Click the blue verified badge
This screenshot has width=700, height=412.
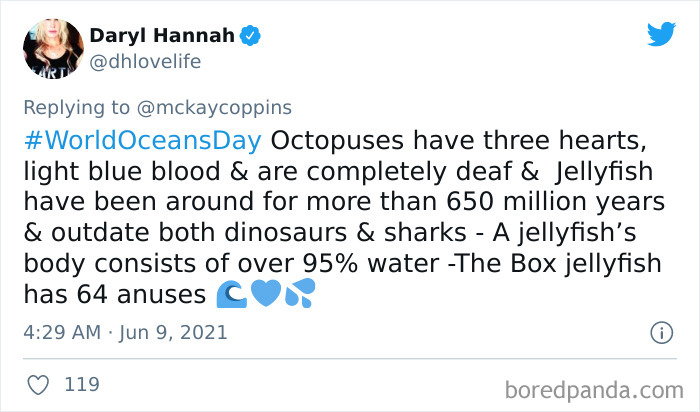(250, 36)
